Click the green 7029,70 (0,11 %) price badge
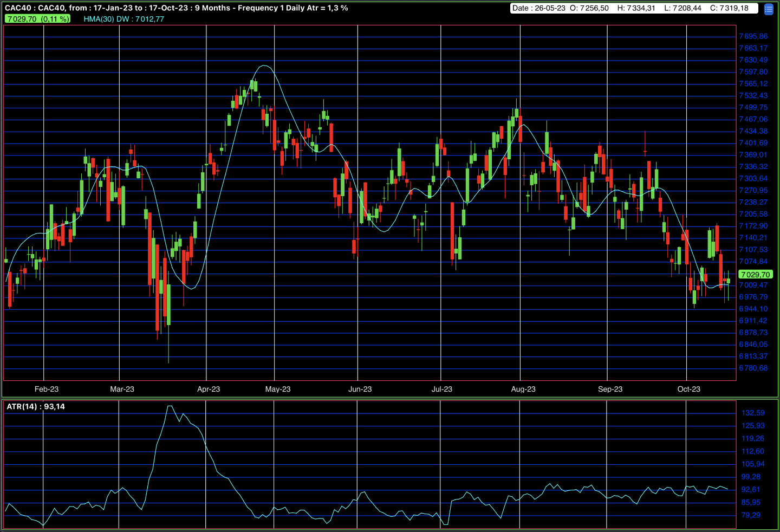Image resolution: width=780 pixels, height=532 pixels. (38, 19)
